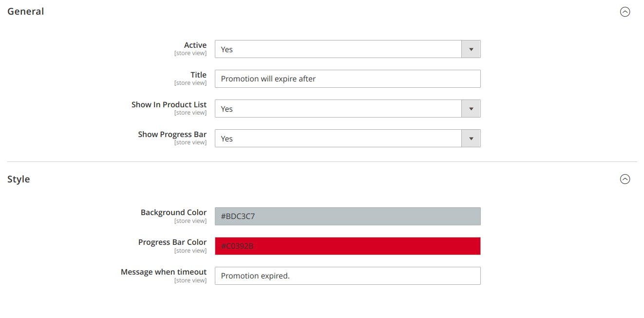The width and height of the screenshot is (644, 318).
Task: Click the Active dropdown arrow button
Action: pyautogui.click(x=471, y=49)
